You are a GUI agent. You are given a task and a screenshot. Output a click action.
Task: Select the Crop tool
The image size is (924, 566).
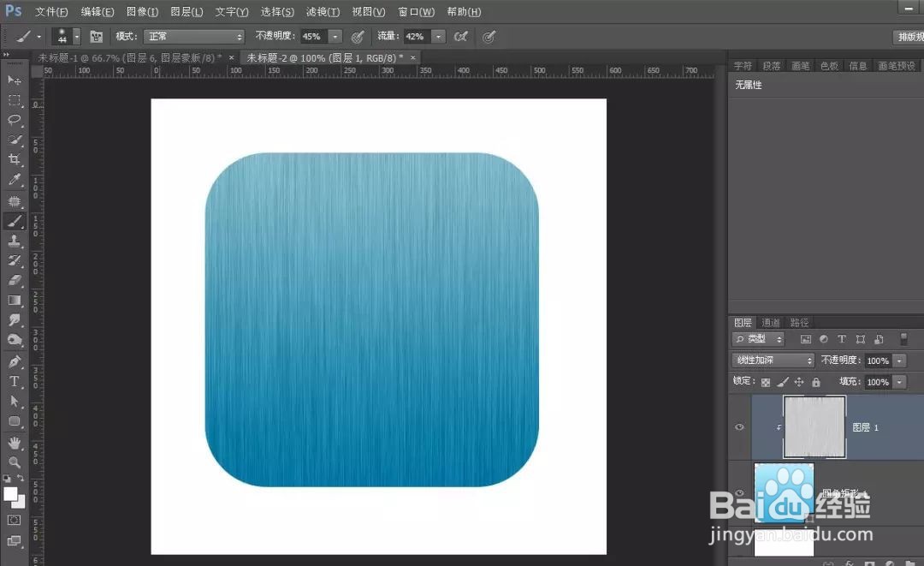click(x=15, y=160)
